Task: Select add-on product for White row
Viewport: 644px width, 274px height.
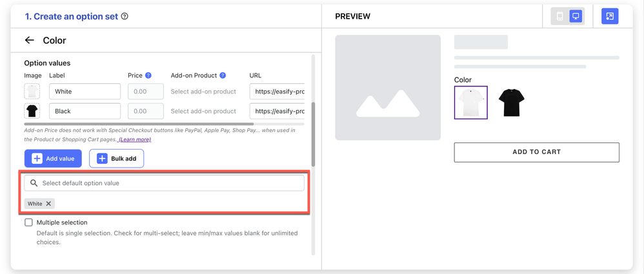Action: pos(203,92)
